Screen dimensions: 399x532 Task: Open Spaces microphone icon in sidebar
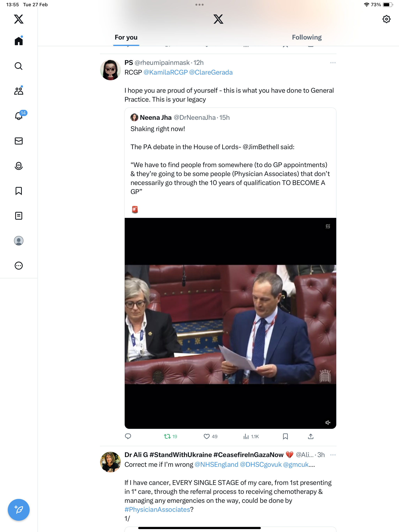click(x=19, y=166)
